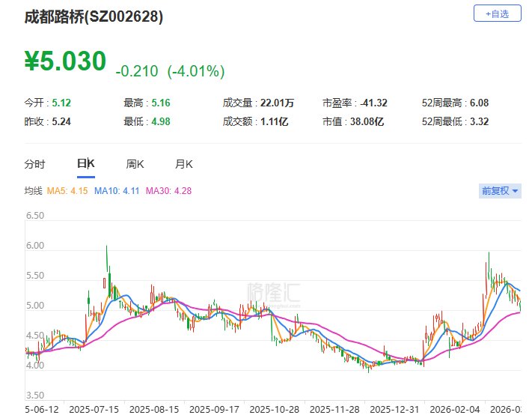Click the -0.210 (-4.01%) change value

pyautogui.click(x=170, y=71)
